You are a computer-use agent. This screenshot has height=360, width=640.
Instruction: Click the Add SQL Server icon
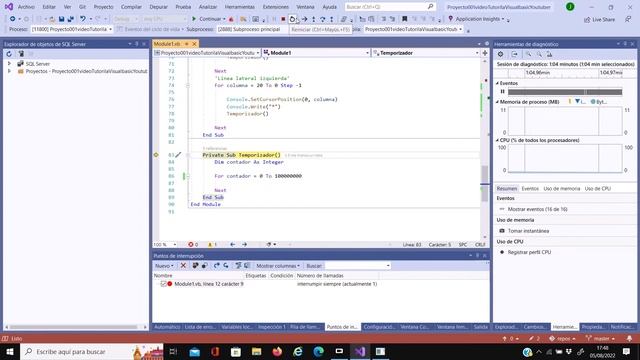(21, 54)
